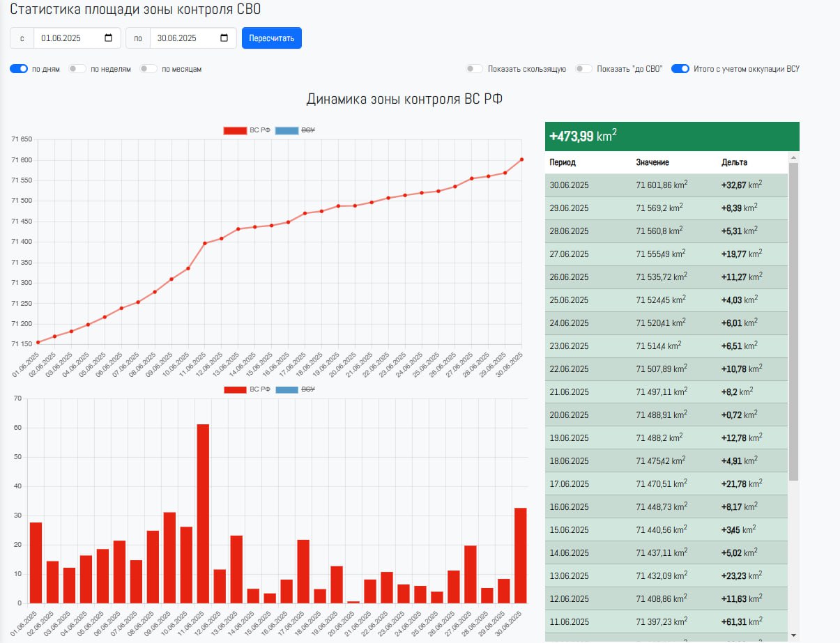This screenshot has width=840, height=643.
Task: Enable the 'по неделям' switch
Action: tap(77, 69)
